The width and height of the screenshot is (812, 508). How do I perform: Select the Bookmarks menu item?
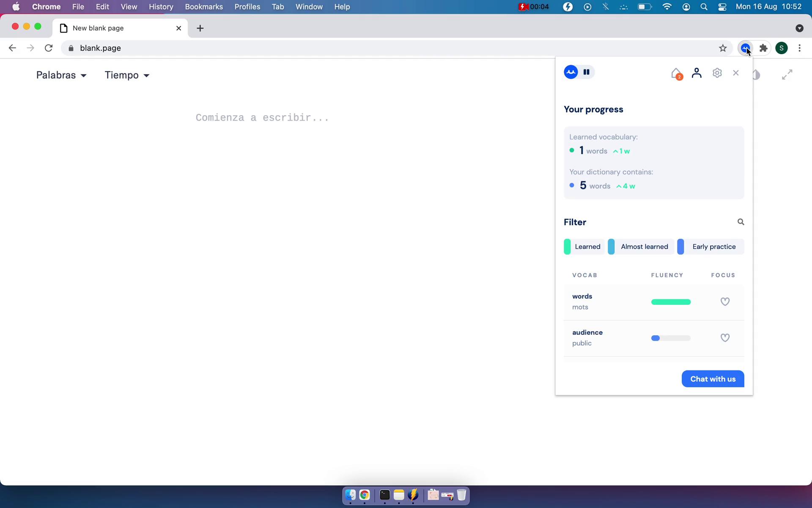click(x=203, y=7)
